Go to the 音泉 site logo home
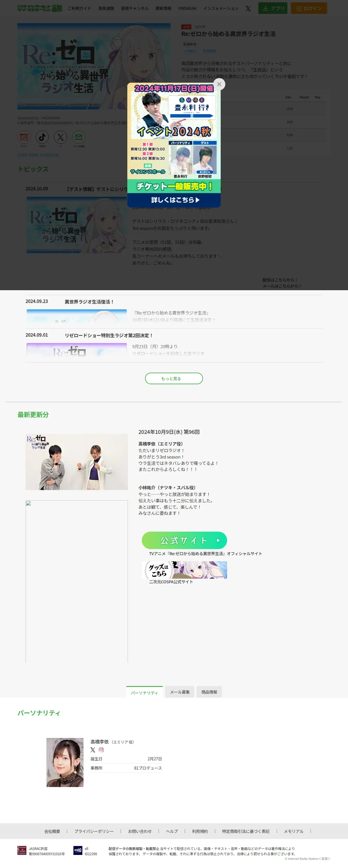The image size is (348, 868). pyautogui.click(x=40, y=8)
